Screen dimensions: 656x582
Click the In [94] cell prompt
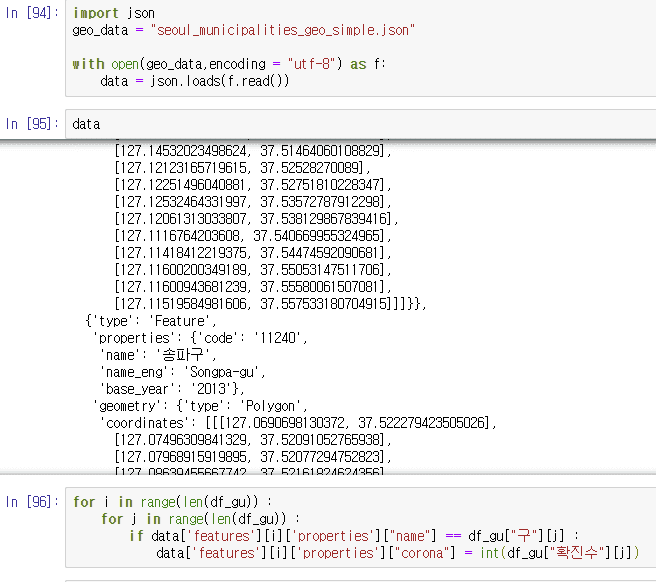pos(32,13)
